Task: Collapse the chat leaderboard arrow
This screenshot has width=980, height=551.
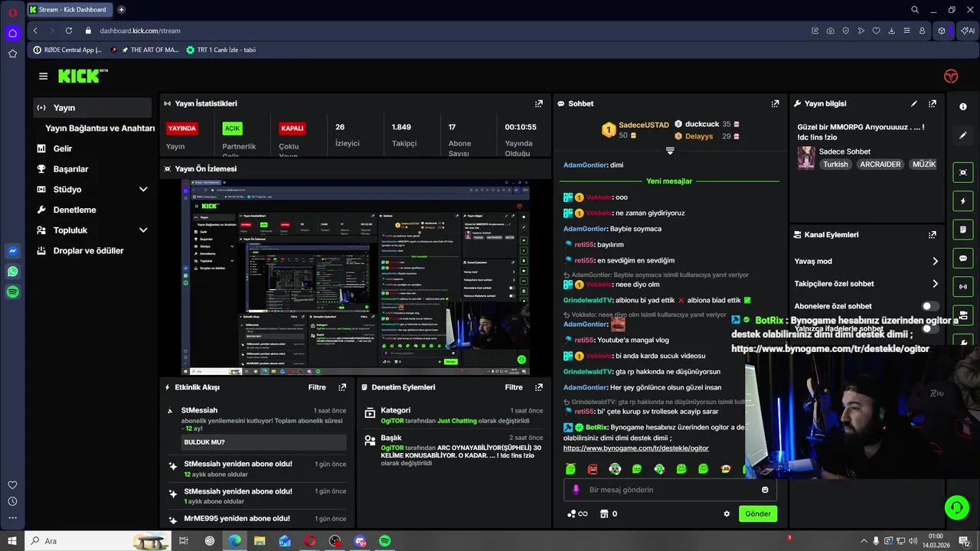Action: click(x=670, y=151)
